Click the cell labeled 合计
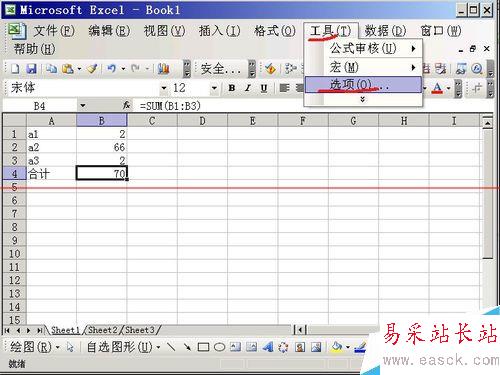 coord(51,174)
